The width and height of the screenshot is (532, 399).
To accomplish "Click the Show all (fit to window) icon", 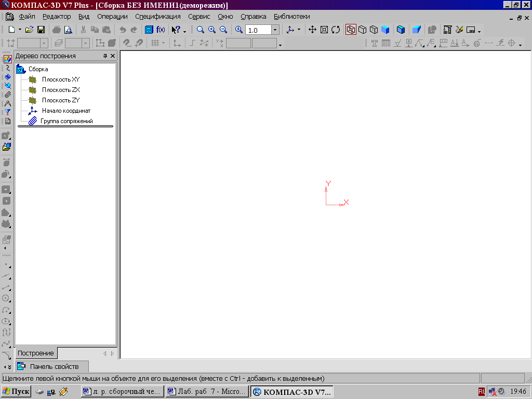I will click(324, 30).
